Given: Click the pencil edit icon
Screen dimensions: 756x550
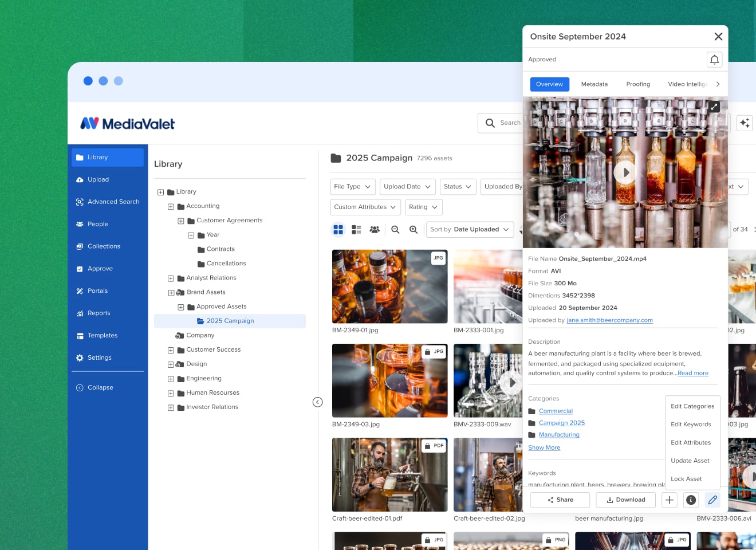Looking at the screenshot, I should pyautogui.click(x=712, y=500).
